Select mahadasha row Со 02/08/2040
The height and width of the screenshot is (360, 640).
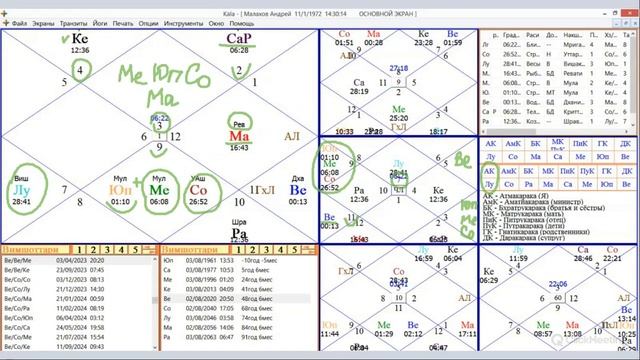pyautogui.click(x=237, y=308)
